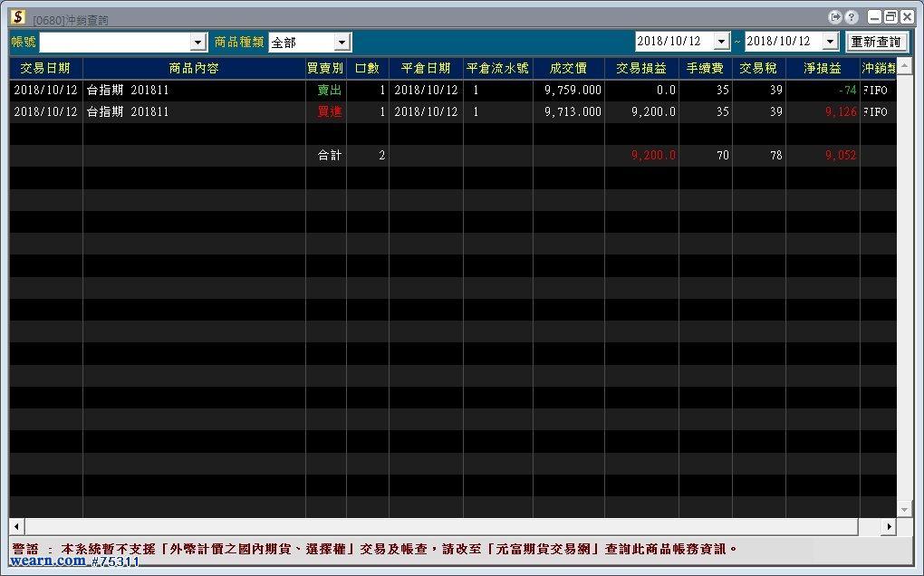Click the arrow export icon in title bar
Screen dimensions: 924x576
click(834, 17)
